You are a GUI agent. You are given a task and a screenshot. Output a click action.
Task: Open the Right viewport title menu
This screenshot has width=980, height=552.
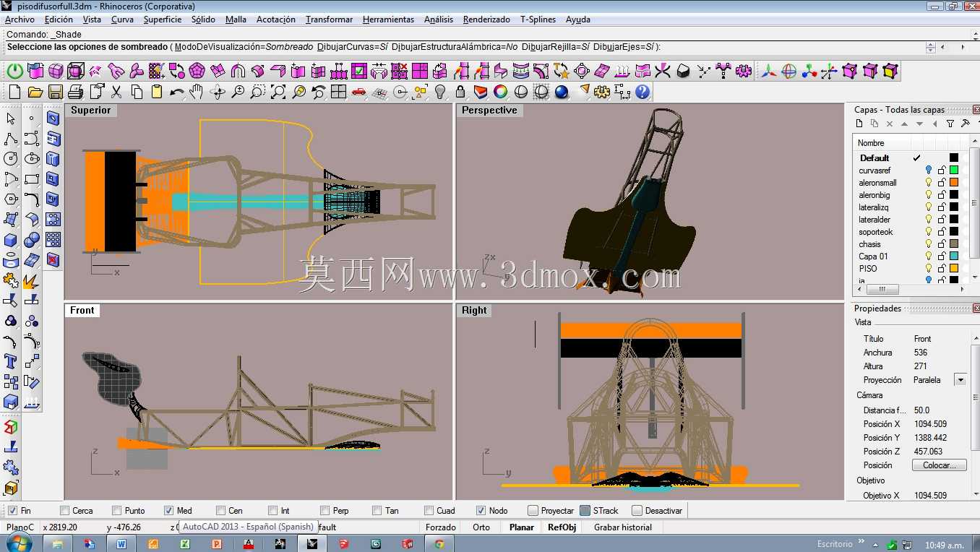474,311
